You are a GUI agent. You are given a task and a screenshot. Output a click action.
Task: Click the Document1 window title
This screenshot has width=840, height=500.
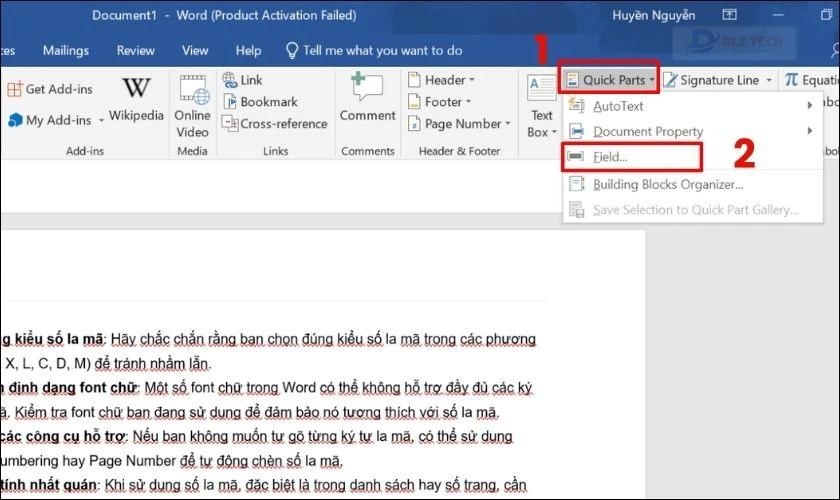click(x=124, y=15)
